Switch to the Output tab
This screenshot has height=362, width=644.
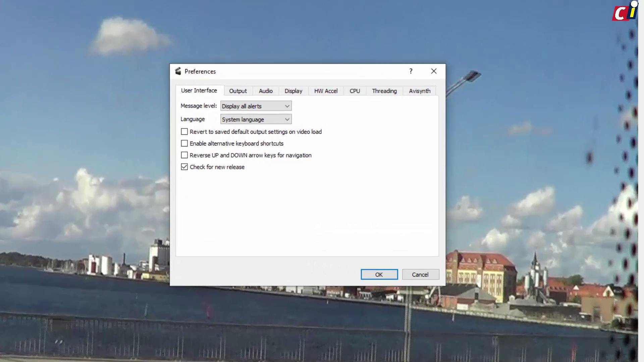point(237,91)
